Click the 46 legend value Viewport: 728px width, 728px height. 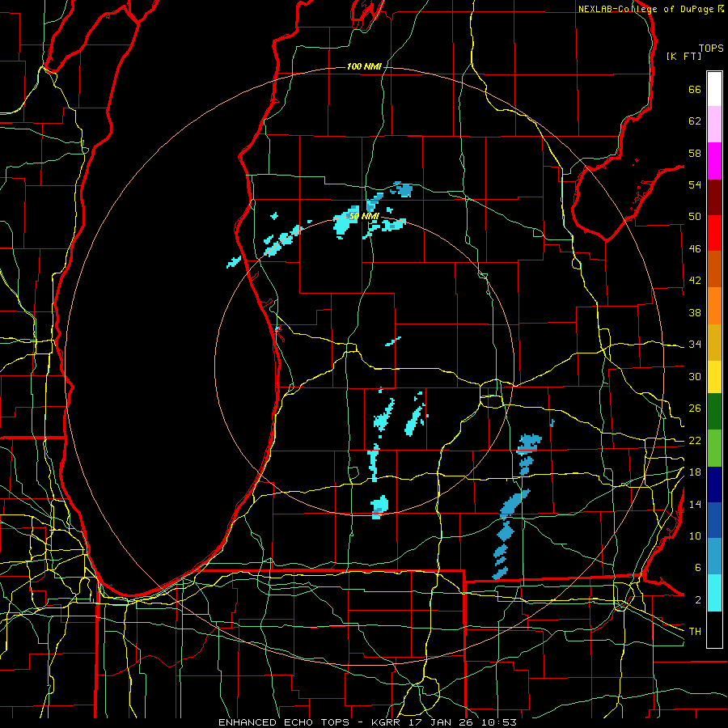(695, 249)
